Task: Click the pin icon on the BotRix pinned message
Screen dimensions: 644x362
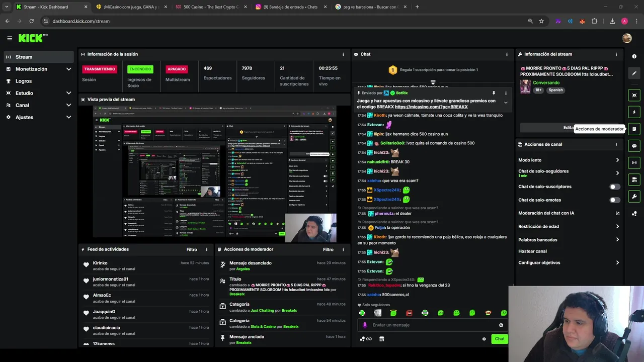Action: (x=494, y=93)
